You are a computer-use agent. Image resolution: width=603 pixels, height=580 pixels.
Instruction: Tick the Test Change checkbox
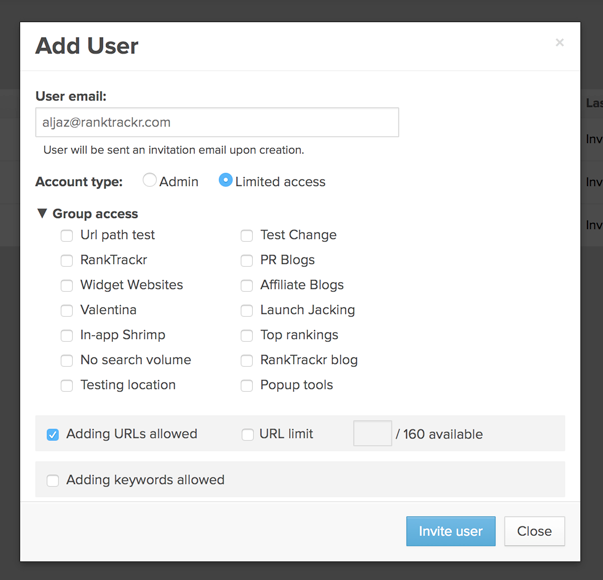click(x=247, y=235)
